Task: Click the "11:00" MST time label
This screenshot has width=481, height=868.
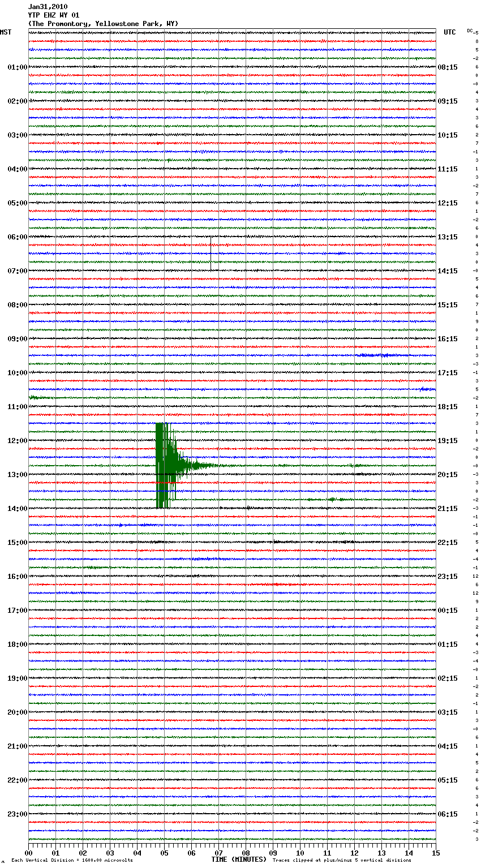Action: [x=18, y=407]
